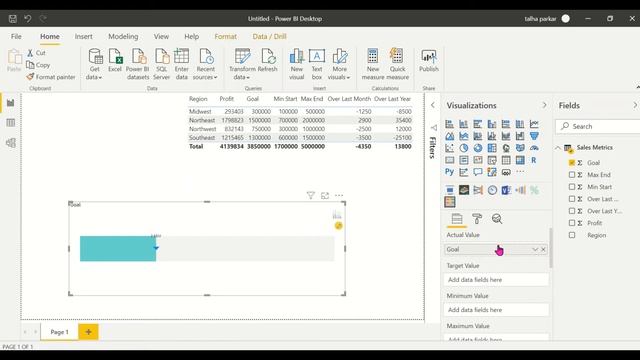This screenshot has width=640, height=360.
Task: Click the Undo arrow icon
Action: [28, 19]
